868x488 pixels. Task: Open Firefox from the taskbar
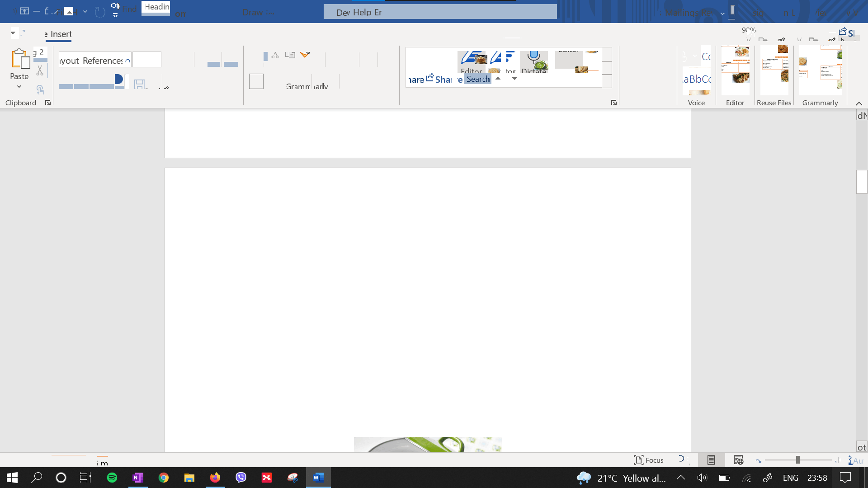215,478
